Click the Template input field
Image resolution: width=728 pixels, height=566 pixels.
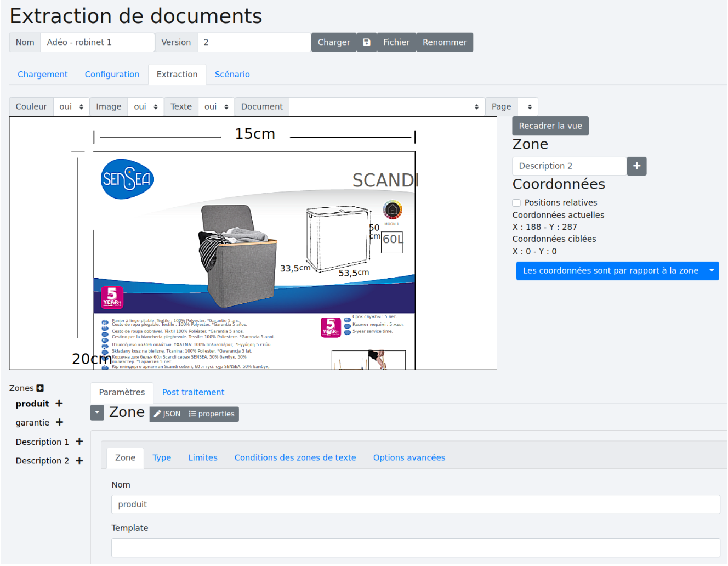point(415,547)
